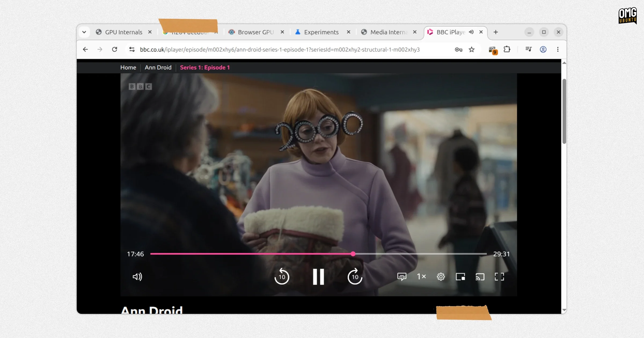Viewport: 644px width, 338px height.
Task: Close the Browser GPU tab
Action: (x=282, y=32)
